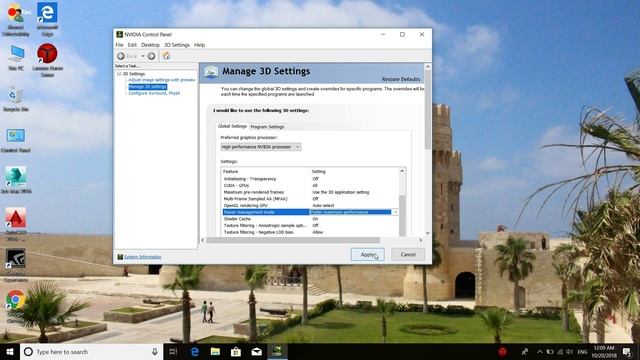The image size is (640, 360).
Task: Select Adjust image settings with preview
Action: tap(162, 80)
